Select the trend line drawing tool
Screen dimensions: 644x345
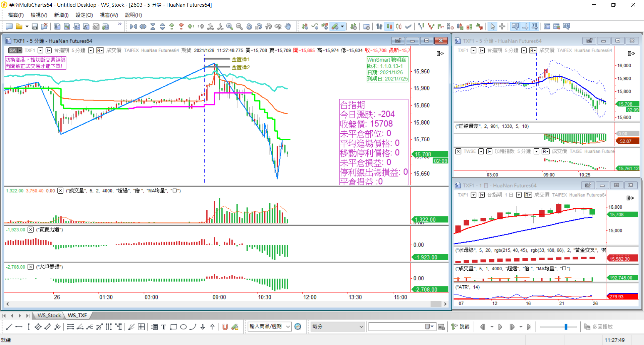click(9, 327)
